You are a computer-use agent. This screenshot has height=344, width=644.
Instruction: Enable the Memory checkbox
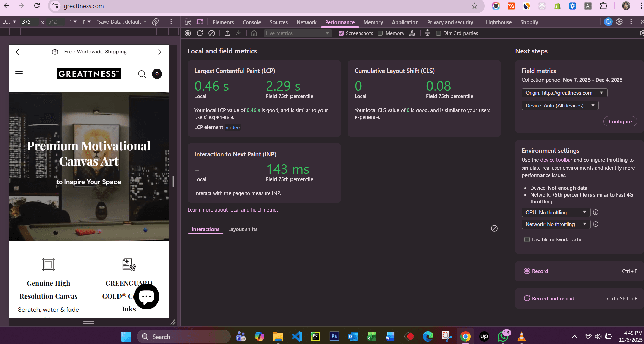click(380, 33)
